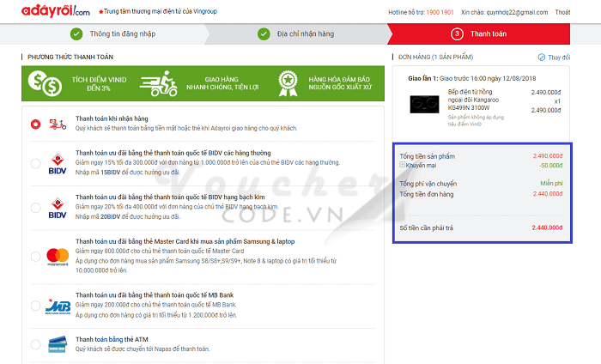Click the Số tiền cần phải trả label
Screen dimensions: 601x364
pos(426,228)
